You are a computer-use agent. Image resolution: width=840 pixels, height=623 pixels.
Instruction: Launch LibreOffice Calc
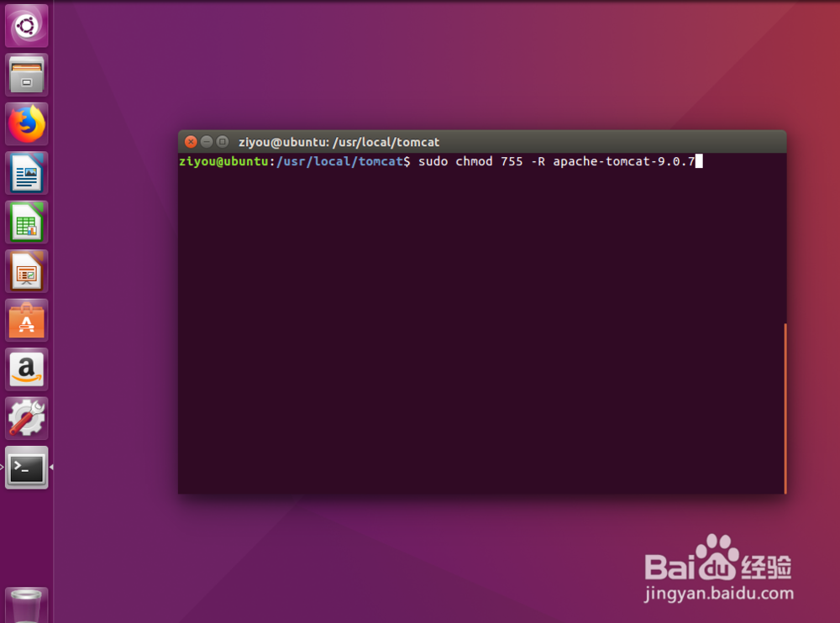tap(26, 221)
